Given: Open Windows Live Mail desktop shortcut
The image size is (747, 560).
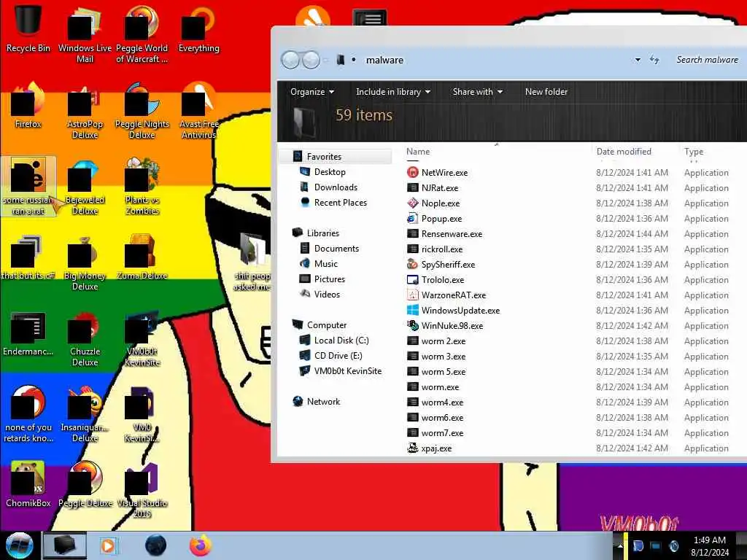Looking at the screenshot, I should pyautogui.click(x=85, y=34).
